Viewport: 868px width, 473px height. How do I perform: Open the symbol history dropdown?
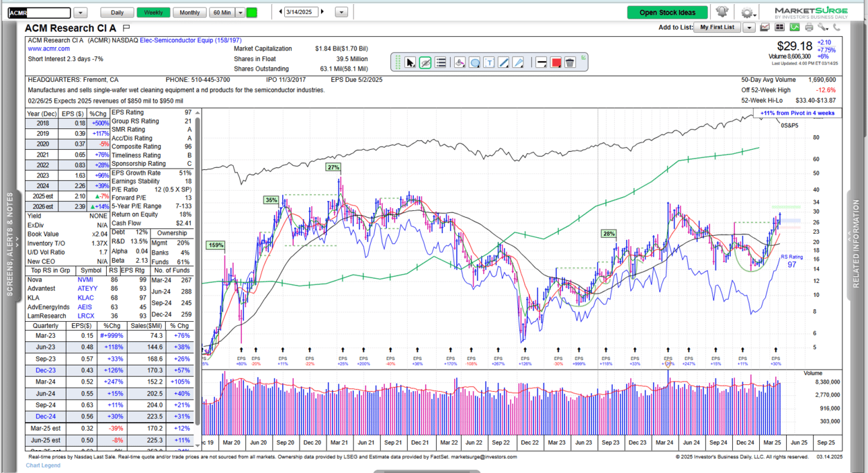click(81, 12)
